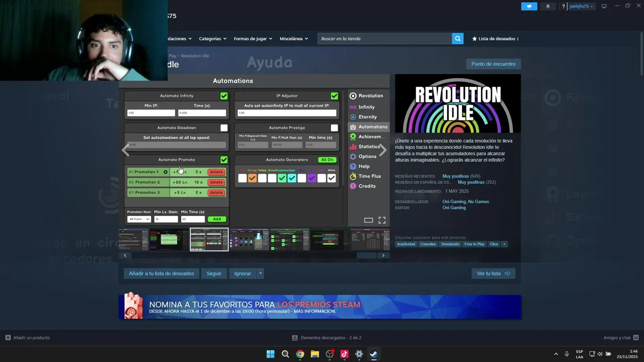Image resolution: width=644 pixels, height=362 pixels.
Task: Click the Time Flux stopwatch icon
Action: [353, 176]
